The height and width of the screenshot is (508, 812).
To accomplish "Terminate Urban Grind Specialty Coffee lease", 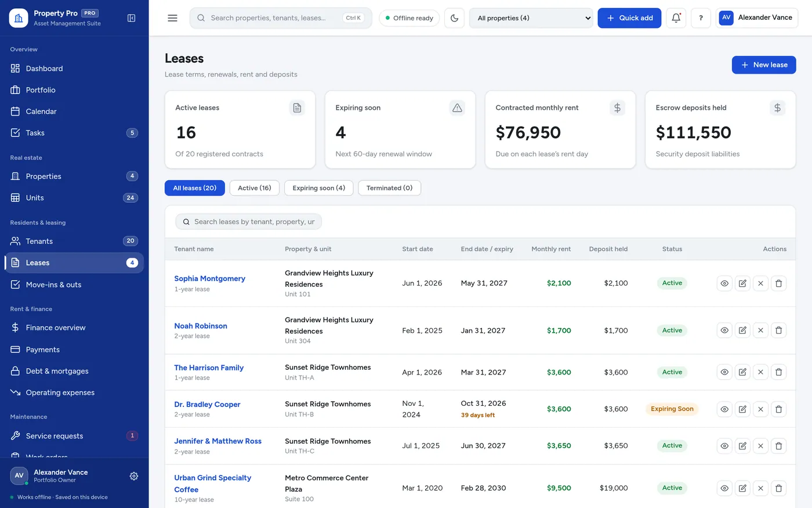I will point(760,488).
